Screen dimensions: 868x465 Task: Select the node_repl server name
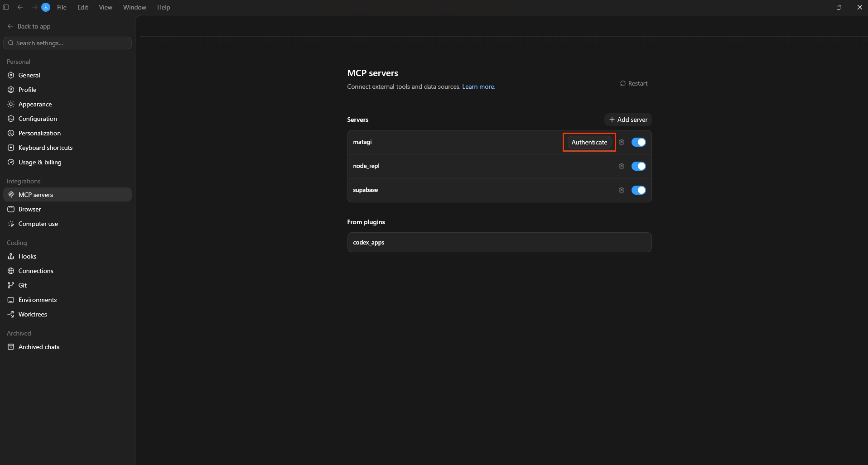[366, 166]
